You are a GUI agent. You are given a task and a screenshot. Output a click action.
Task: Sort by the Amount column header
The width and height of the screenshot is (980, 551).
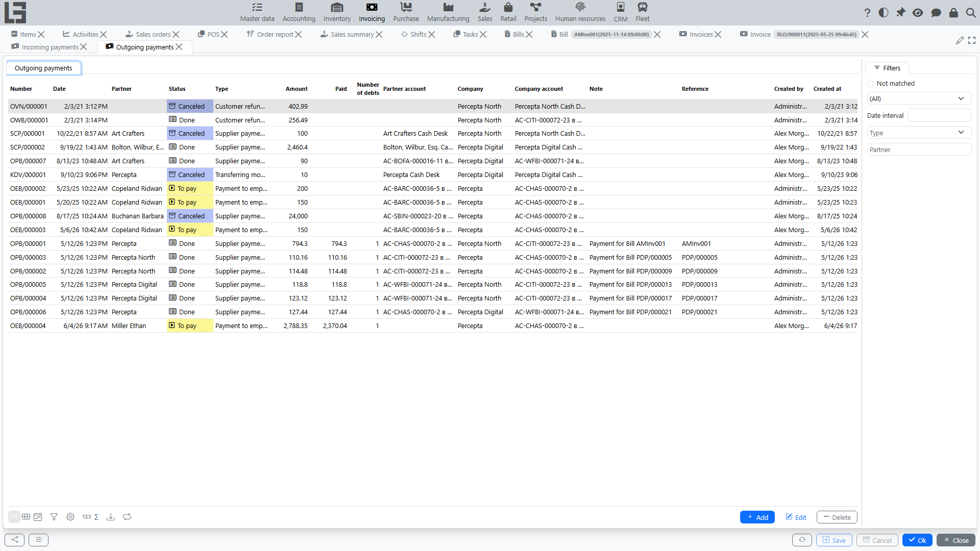click(x=296, y=89)
